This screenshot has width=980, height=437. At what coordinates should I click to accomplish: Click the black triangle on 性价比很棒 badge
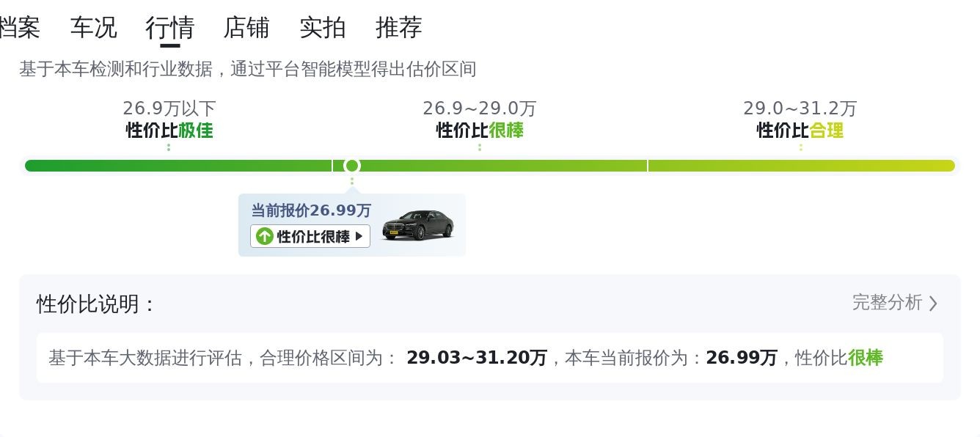click(x=359, y=236)
